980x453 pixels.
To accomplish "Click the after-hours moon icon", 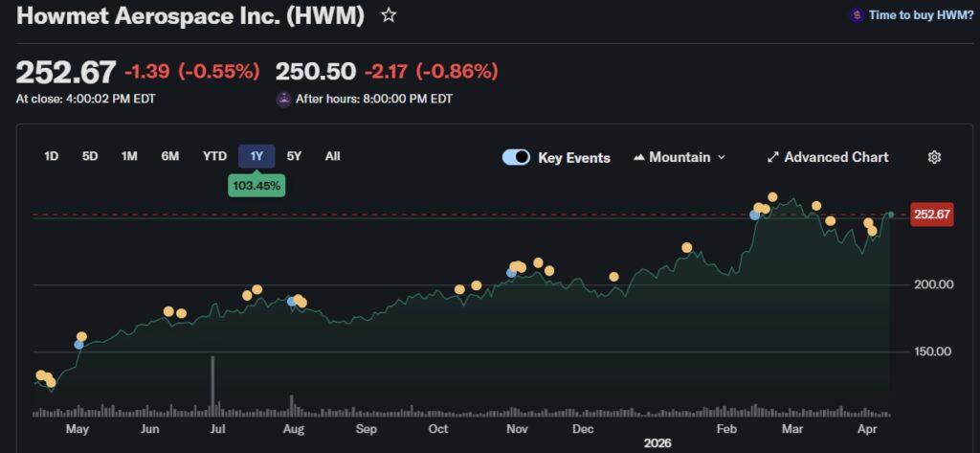I will coord(284,99).
